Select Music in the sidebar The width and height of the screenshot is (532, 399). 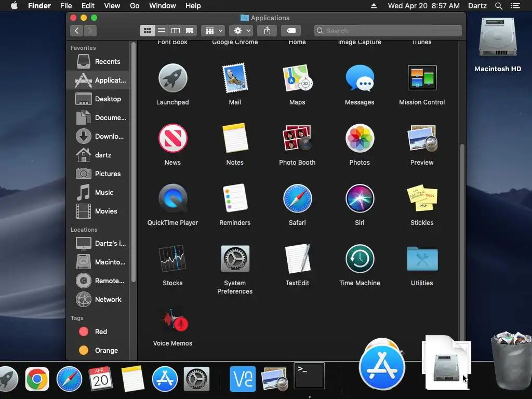click(98, 192)
